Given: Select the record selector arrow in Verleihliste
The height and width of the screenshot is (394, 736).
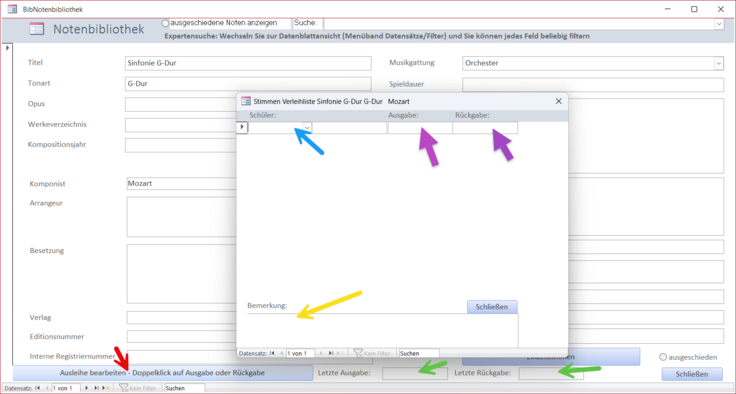Looking at the screenshot, I should click(242, 127).
